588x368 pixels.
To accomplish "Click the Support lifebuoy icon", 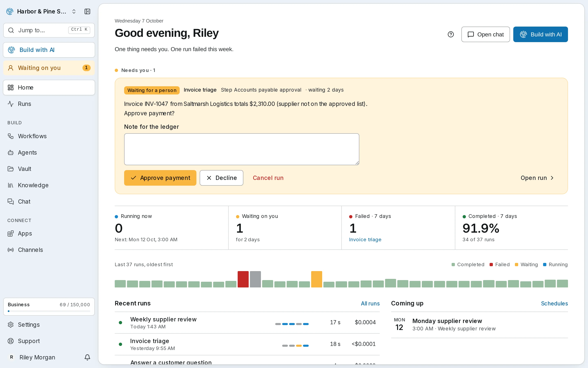I will (10, 341).
